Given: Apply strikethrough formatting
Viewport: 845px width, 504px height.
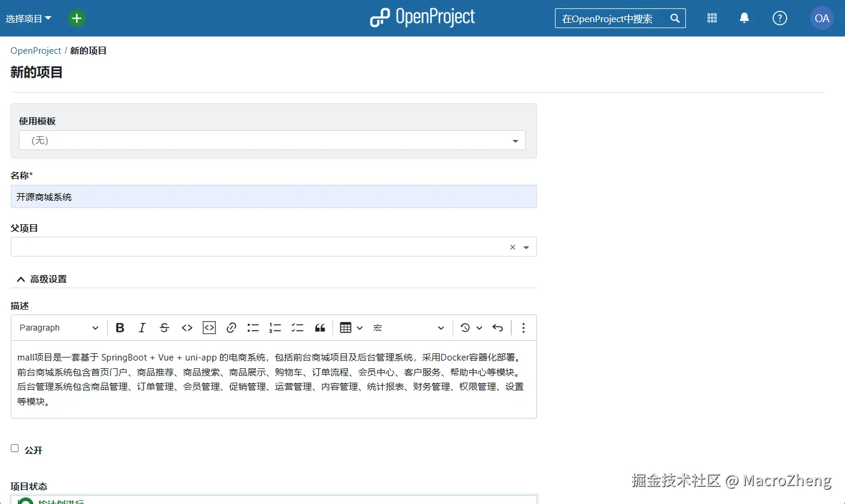Looking at the screenshot, I should (x=164, y=328).
